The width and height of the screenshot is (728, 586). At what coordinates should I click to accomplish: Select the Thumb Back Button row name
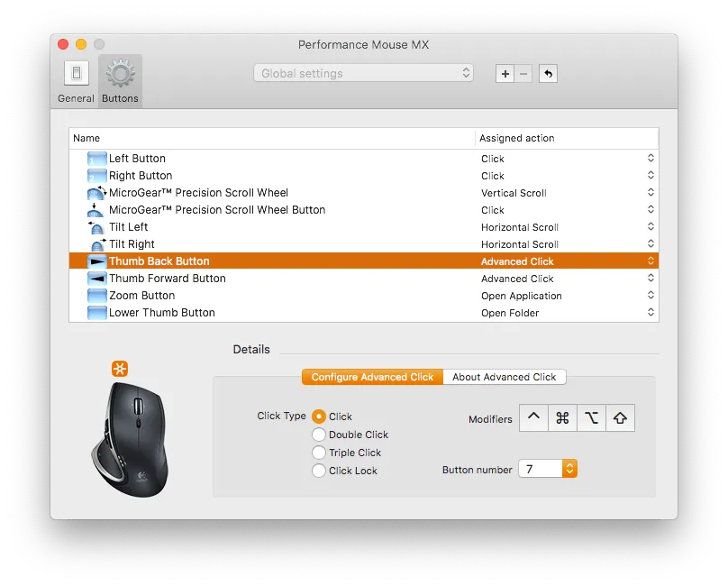click(x=159, y=261)
